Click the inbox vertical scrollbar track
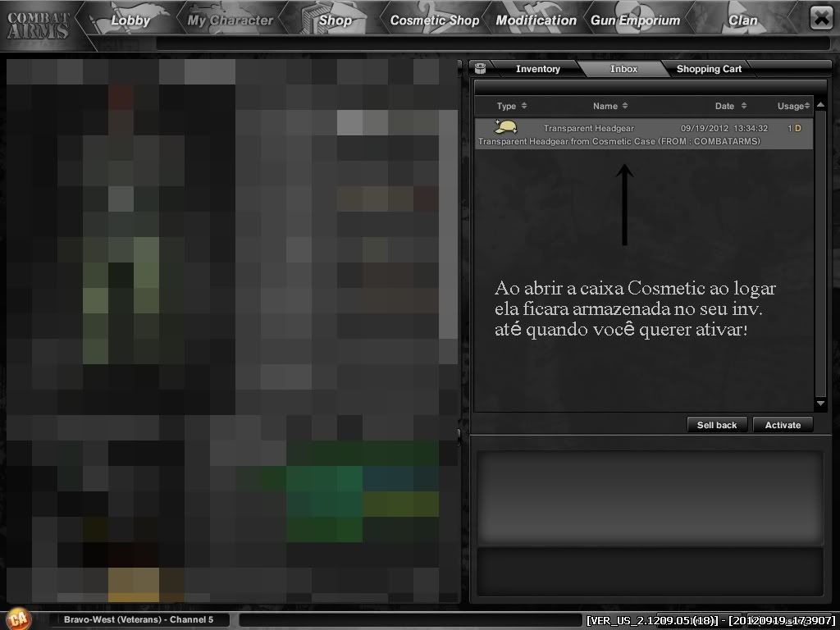 pos(820,262)
